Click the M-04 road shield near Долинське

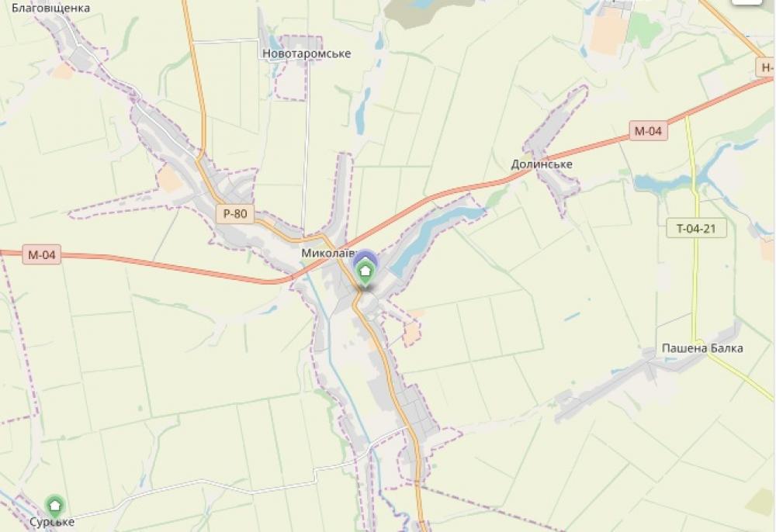pyautogui.click(x=648, y=130)
